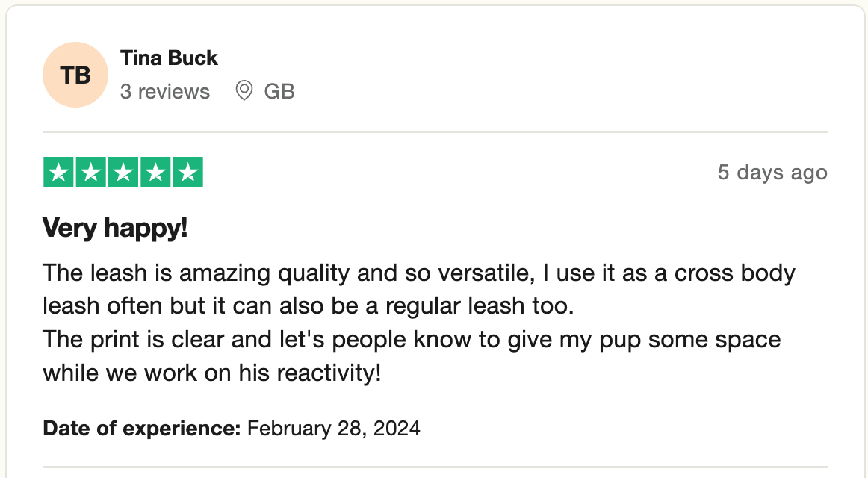This screenshot has width=868, height=478.
Task: Click the GB country label
Action: pos(279,91)
